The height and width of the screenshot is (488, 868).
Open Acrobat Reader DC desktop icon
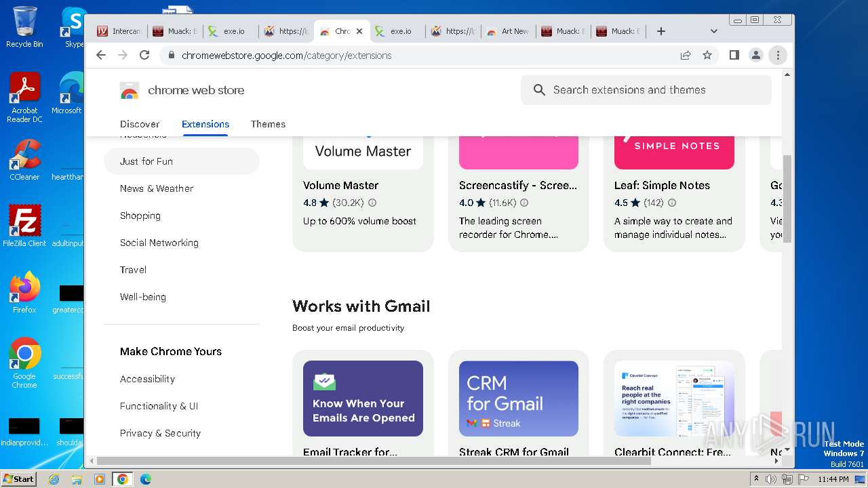point(24,98)
